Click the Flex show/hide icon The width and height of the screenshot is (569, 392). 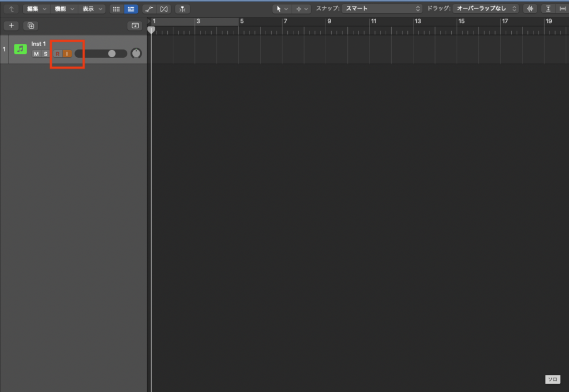coord(163,9)
